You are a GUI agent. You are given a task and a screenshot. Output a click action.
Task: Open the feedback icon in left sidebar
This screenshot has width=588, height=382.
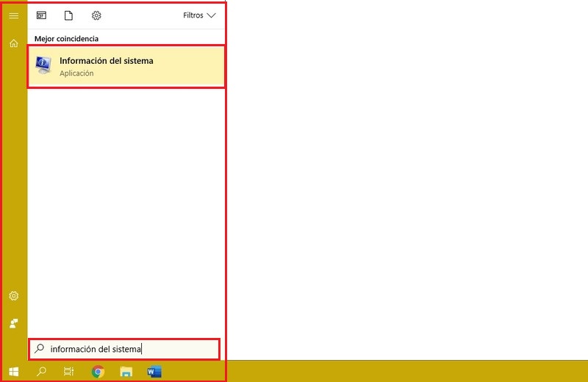click(14, 323)
